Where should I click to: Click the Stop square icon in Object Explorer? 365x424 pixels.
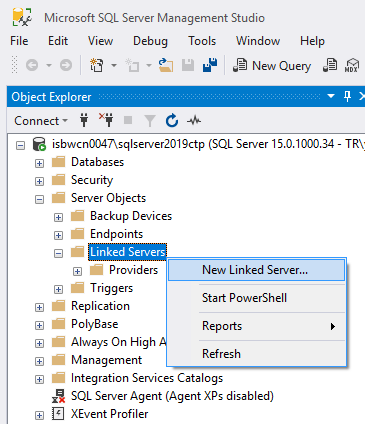pos(128,120)
